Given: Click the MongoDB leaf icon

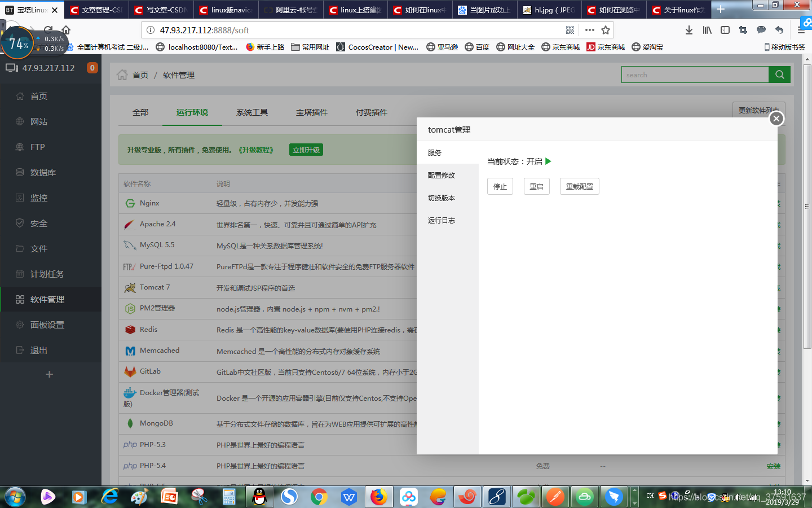Looking at the screenshot, I should click(130, 423).
